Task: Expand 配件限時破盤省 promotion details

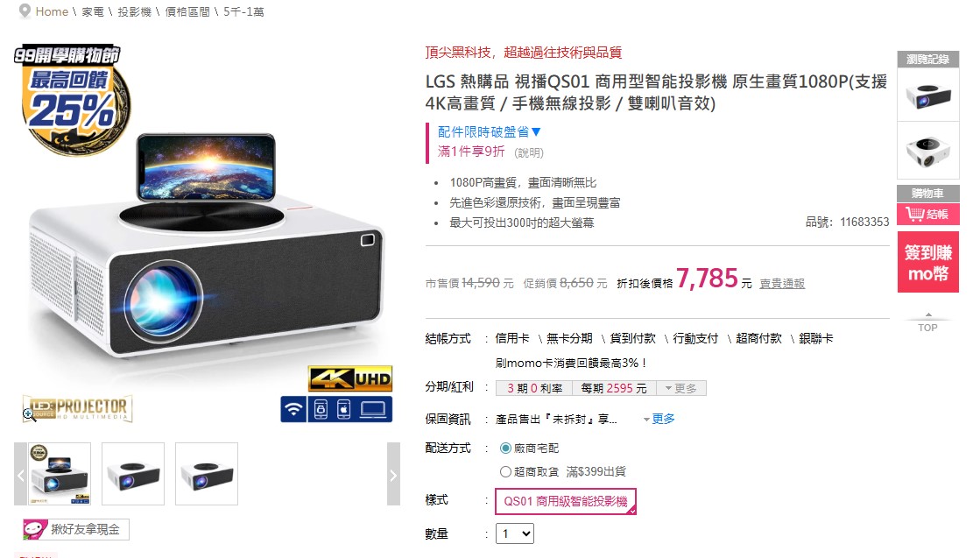Action: (489, 132)
